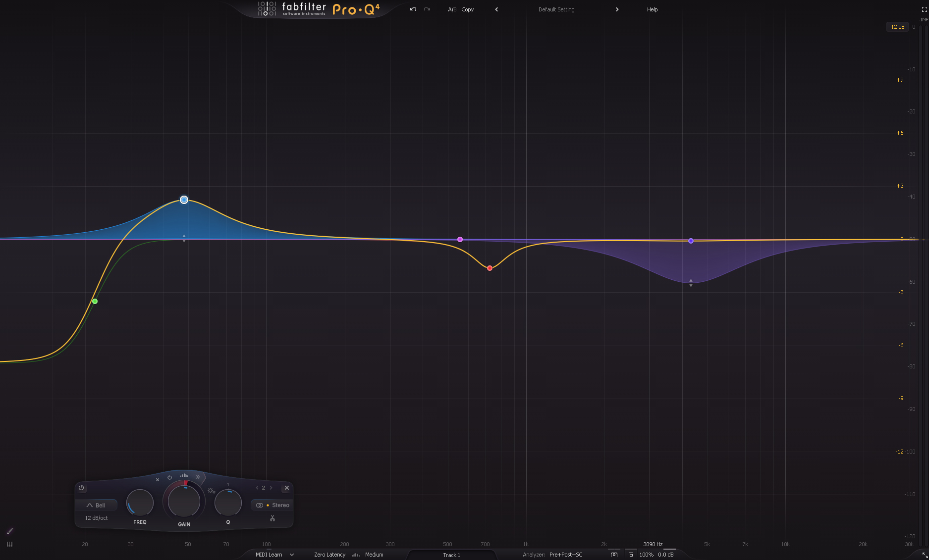Go to the next preset arrow

point(617,9)
